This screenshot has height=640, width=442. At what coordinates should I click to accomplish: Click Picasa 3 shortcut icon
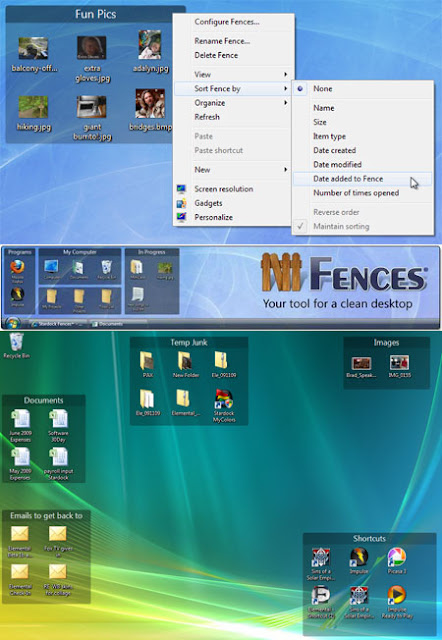pos(396,557)
